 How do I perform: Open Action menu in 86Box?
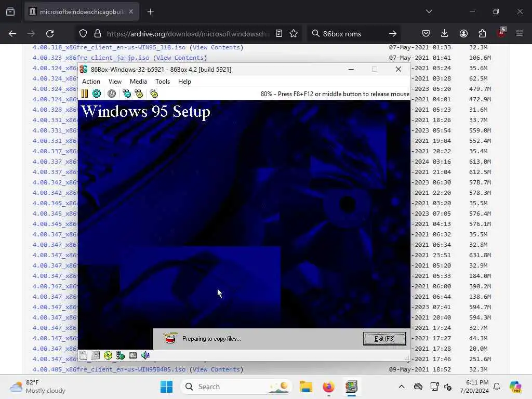click(x=91, y=82)
